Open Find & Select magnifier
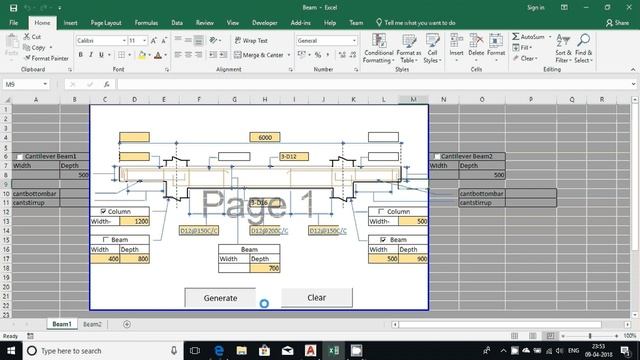 point(583,48)
